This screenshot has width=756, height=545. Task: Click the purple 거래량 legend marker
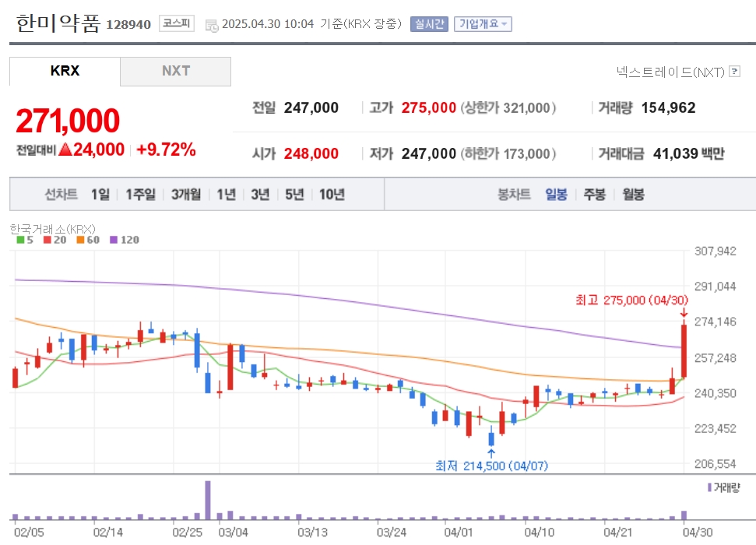coord(709,487)
